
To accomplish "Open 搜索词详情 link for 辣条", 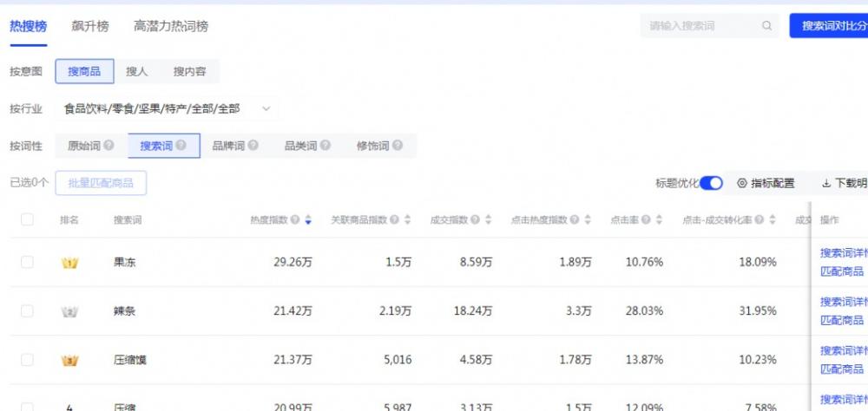I will click(844, 302).
